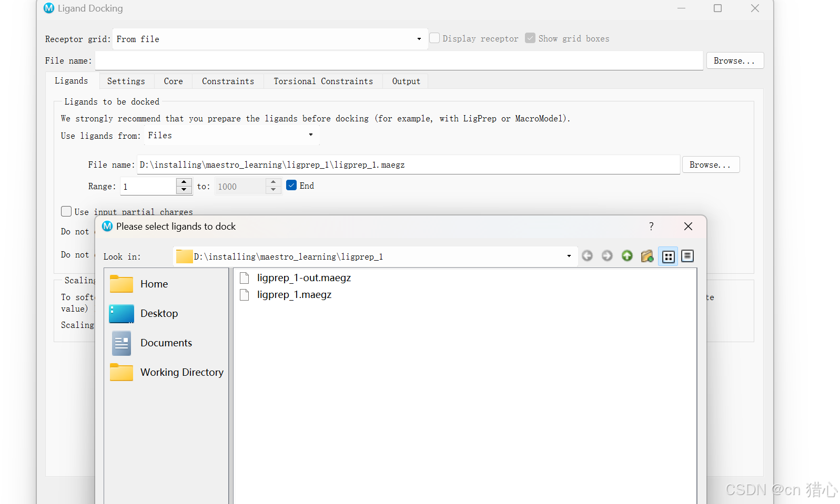The image size is (840, 504).
Task: Decrease the Range start value
Action: 184,190
